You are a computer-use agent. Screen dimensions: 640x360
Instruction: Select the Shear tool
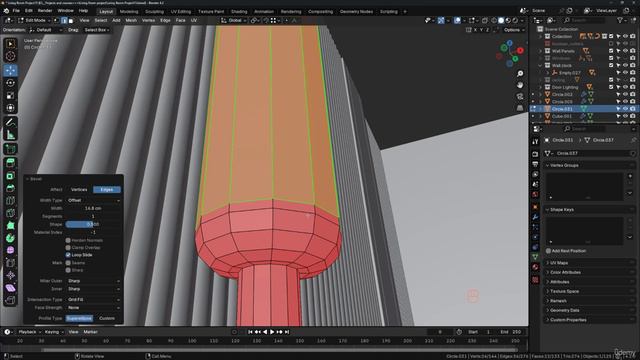tap(11, 288)
